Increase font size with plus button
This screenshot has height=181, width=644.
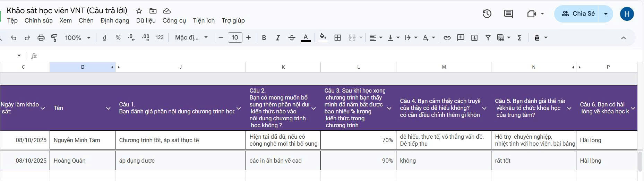pyautogui.click(x=248, y=38)
